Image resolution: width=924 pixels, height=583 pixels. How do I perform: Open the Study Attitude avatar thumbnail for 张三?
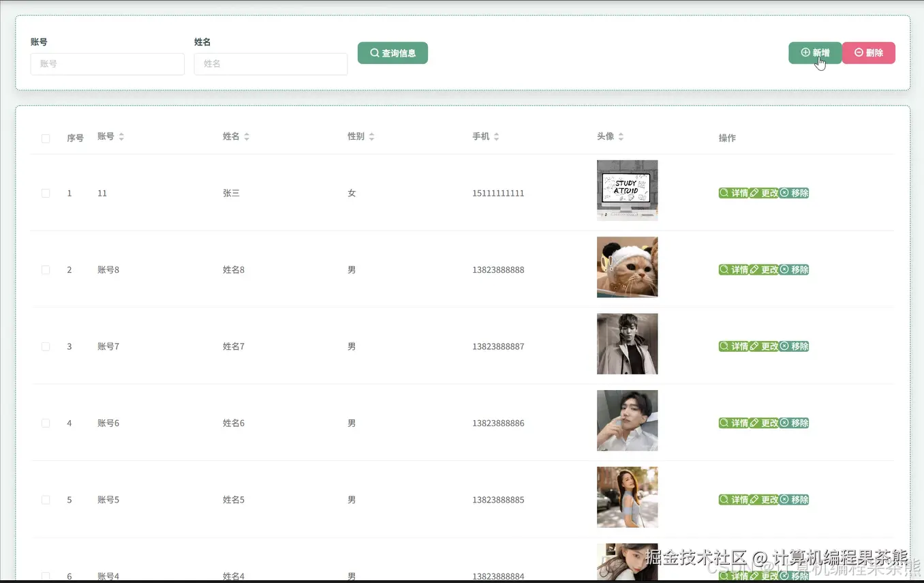(628, 190)
